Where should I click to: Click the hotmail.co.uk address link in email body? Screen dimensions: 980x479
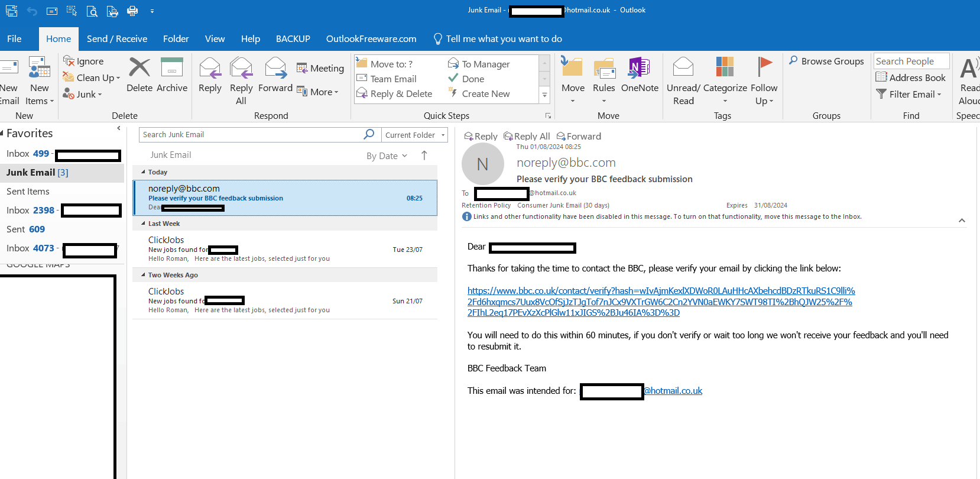point(673,391)
